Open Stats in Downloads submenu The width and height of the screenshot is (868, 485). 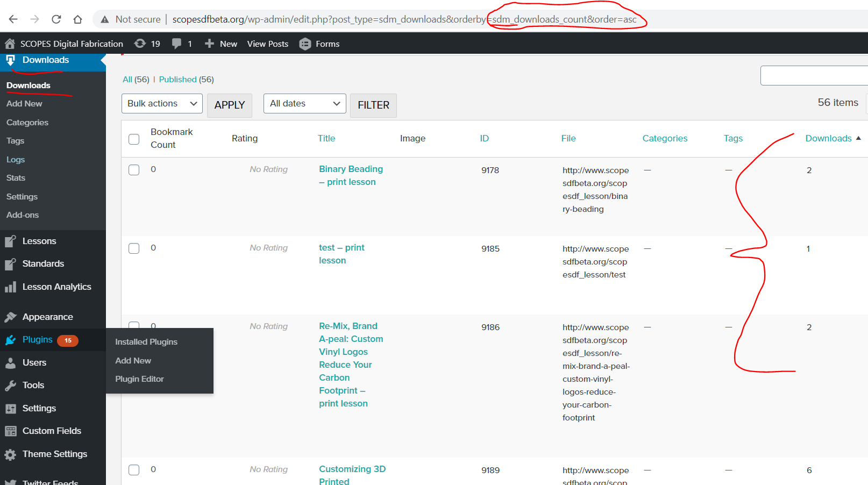(16, 178)
